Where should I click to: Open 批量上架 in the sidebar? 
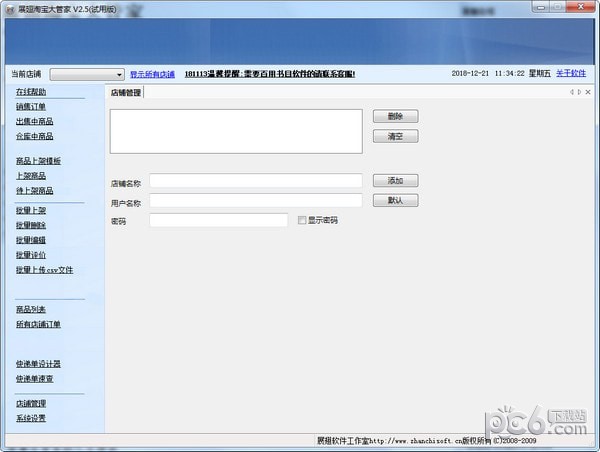(31, 210)
